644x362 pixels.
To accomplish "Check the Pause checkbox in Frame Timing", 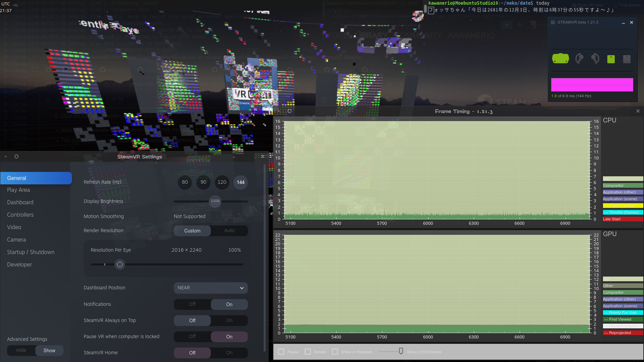I will (x=281, y=352).
